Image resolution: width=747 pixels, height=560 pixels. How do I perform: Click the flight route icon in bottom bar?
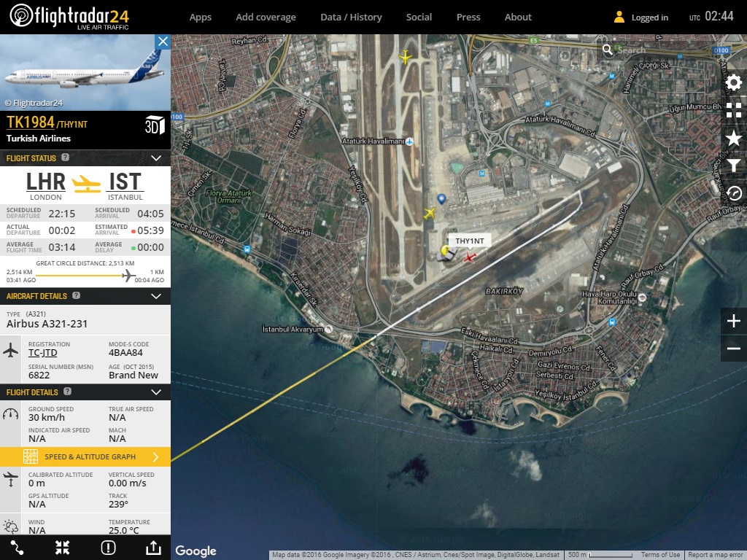tap(18, 548)
